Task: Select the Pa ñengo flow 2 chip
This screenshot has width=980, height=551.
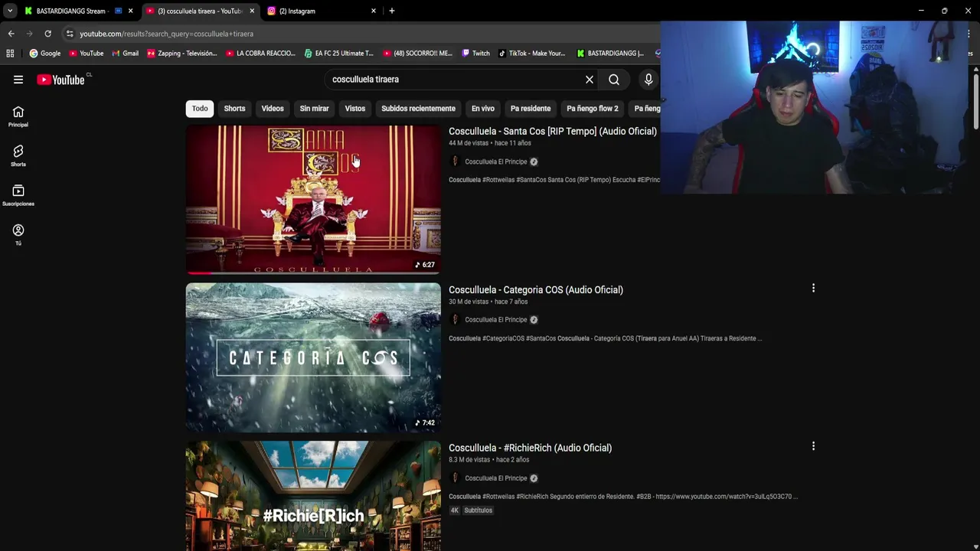Action: pos(593,109)
